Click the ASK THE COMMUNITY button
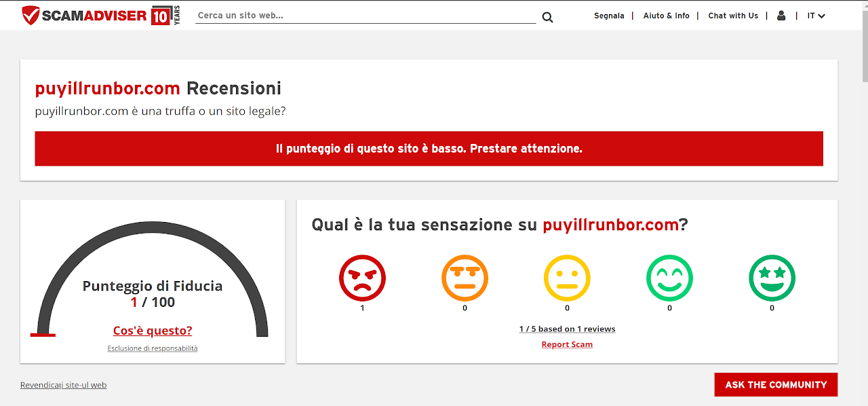The height and width of the screenshot is (406, 868). pyautogui.click(x=776, y=384)
